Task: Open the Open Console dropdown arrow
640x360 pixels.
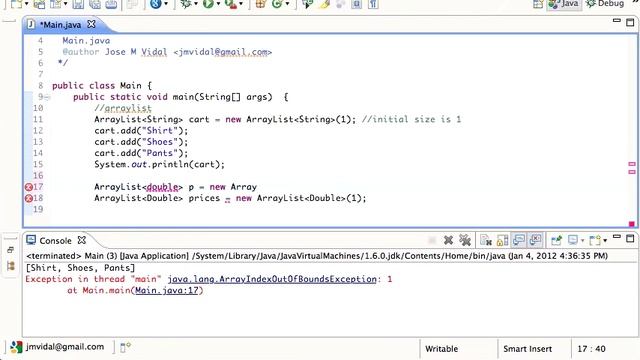Action: point(605,240)
